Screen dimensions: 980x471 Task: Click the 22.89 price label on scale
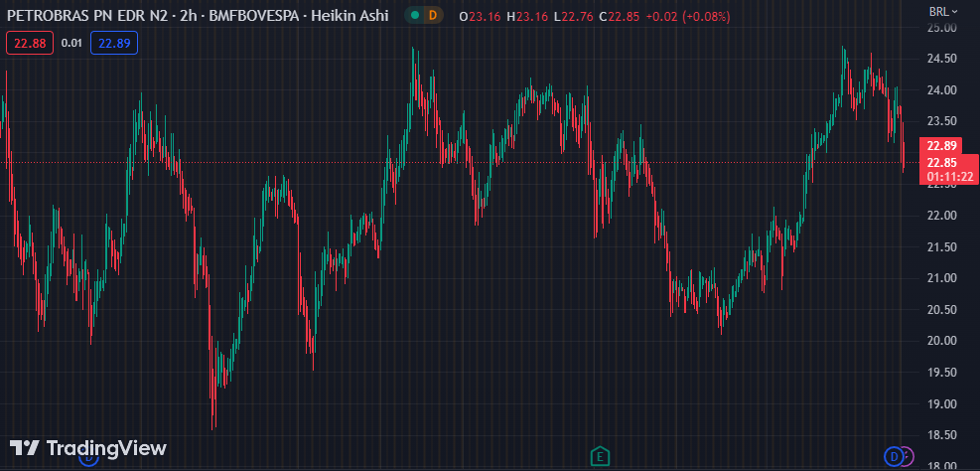pyautogui.click(x=942, y=146)
